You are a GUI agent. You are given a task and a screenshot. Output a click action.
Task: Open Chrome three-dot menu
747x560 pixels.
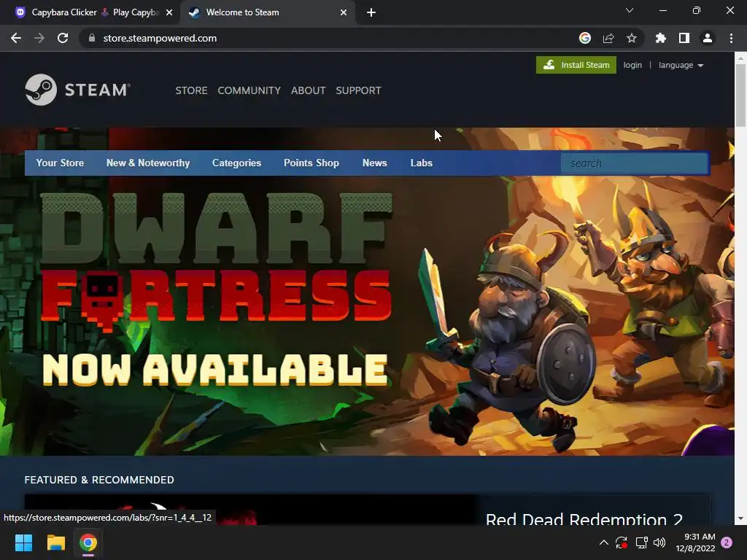coord(731,38)
